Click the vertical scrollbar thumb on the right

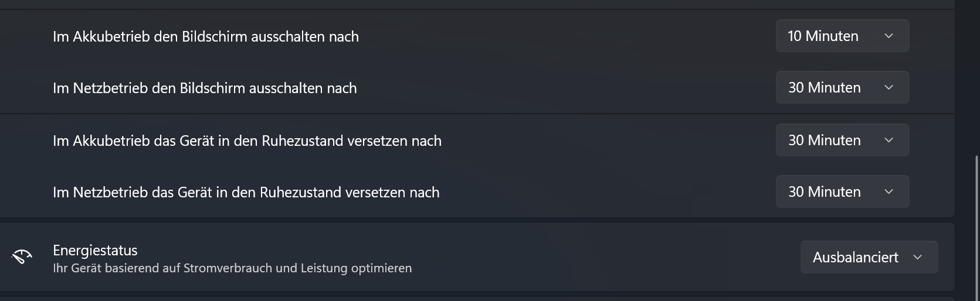point(976,228)
